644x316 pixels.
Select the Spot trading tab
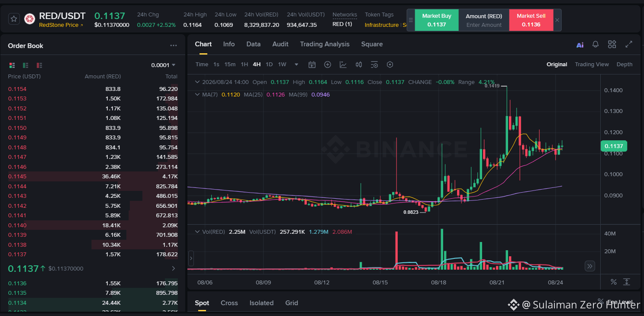click(x=202, y=303)
